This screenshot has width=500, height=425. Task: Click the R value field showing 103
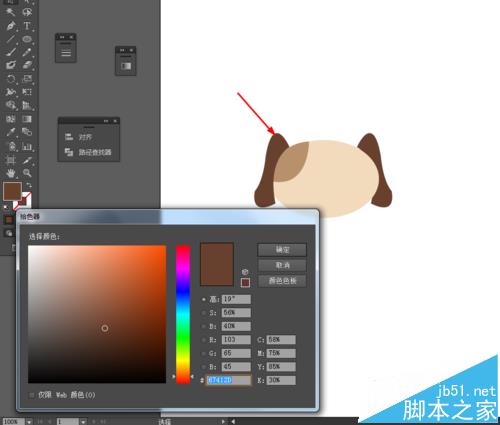236,340
